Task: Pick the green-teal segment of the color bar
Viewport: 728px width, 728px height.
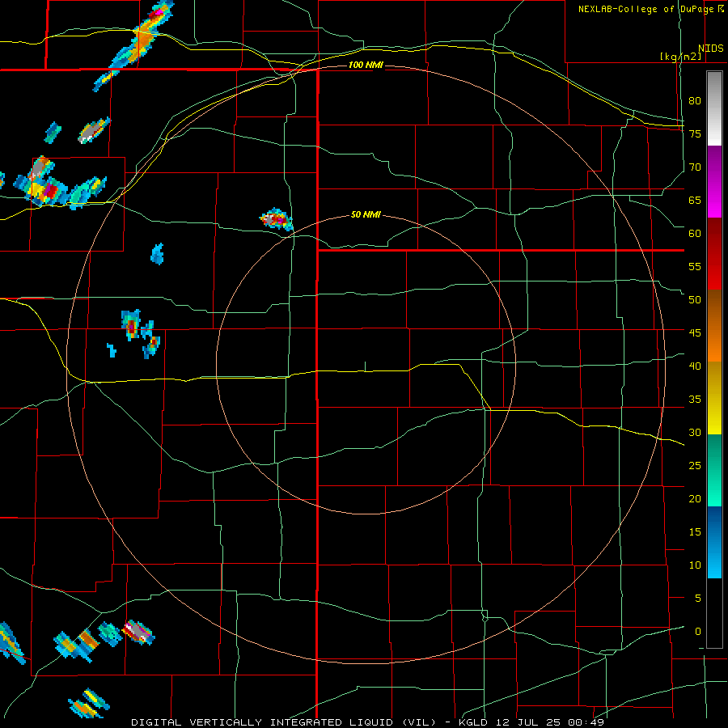Action: 714,470
